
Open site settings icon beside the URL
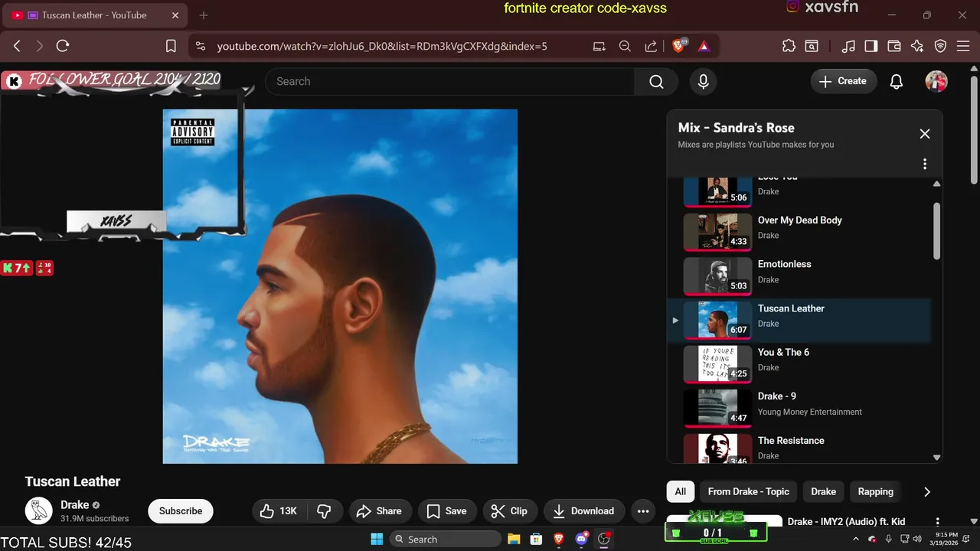click(x=201, y=46)
